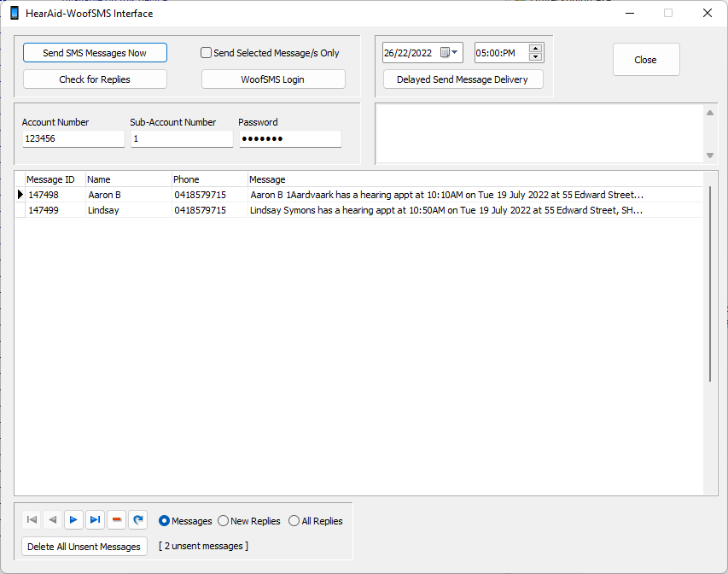728x574 pixels.
Task: Open the date picker calendar dropdown
Action: pyautogui.click(x=449, y=52)
